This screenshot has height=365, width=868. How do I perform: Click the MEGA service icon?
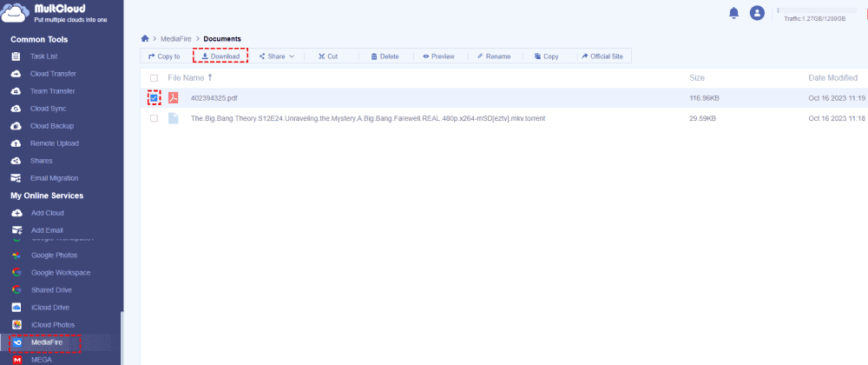[17, 360]
